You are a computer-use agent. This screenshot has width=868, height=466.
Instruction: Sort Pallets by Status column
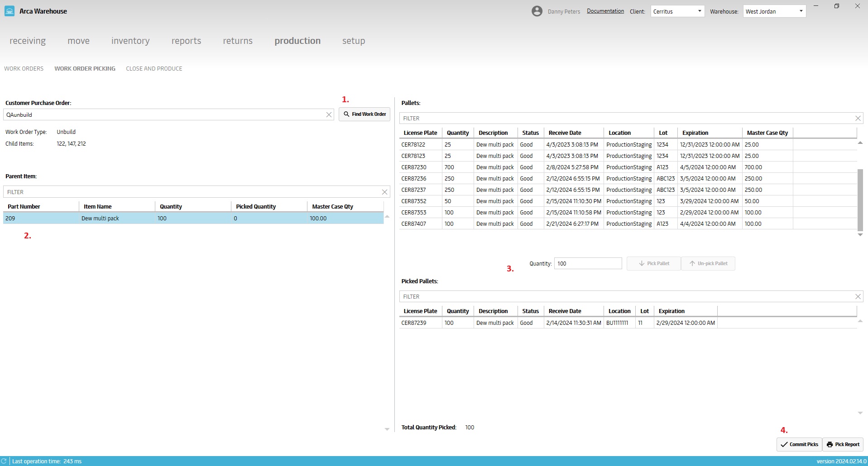[530, 133]
